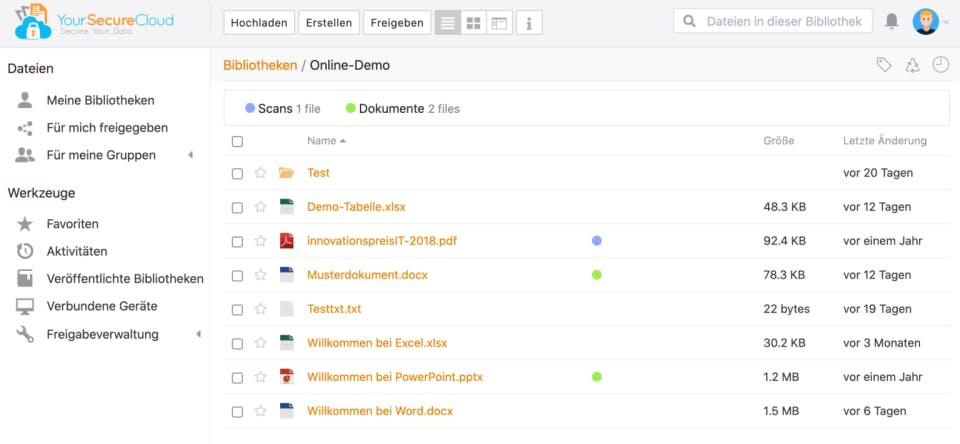
Task: Sort by Größe column header
Action: 779,141
